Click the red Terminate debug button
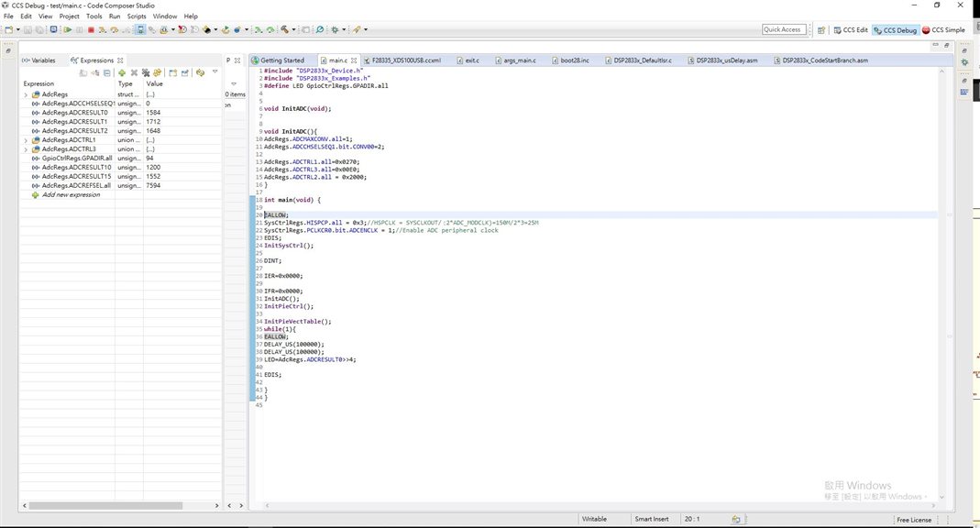The height and width of the screenshot is (528, 980). coord(91,29)
